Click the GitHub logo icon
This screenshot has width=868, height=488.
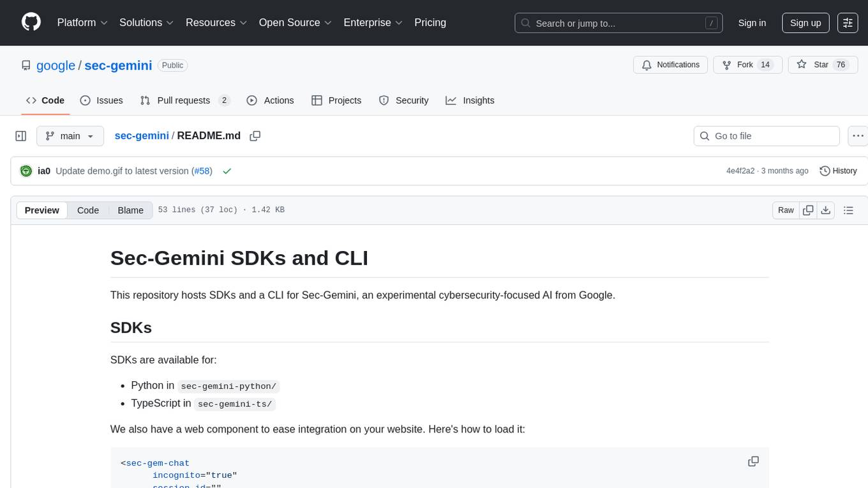click(x=31, y=22)
